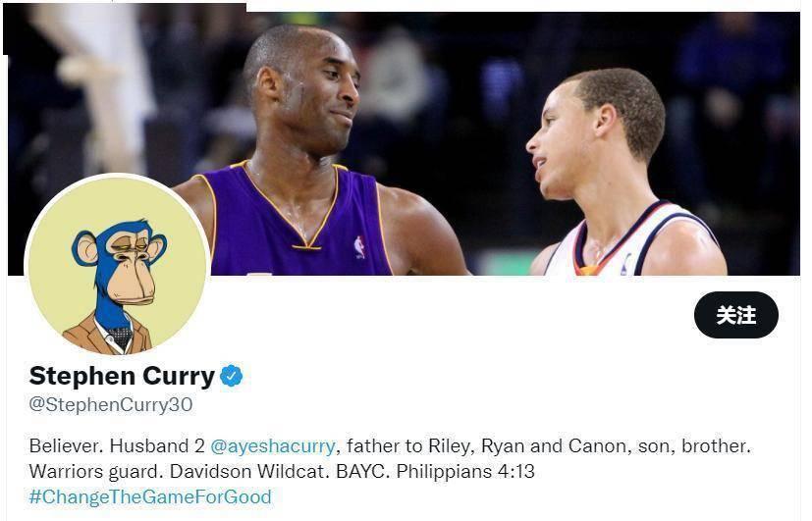Click the NBA logo on the purple jersey

click(x=359, y=247)
